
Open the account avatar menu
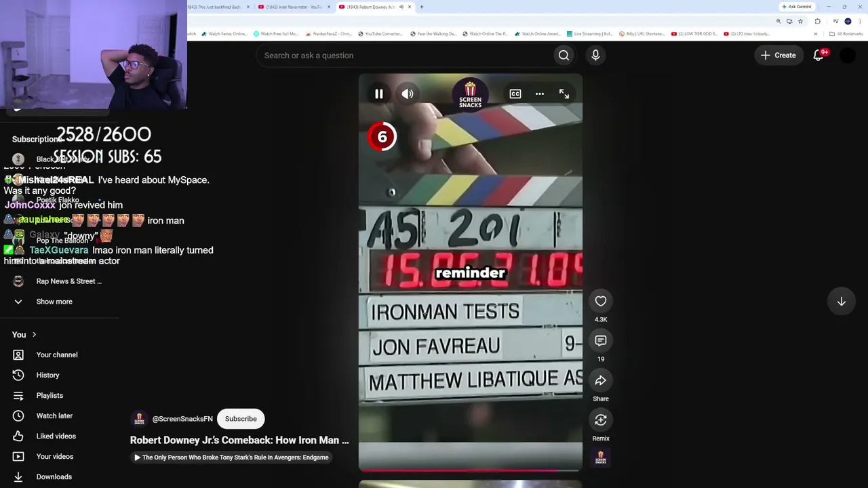(x=848, y=56)
